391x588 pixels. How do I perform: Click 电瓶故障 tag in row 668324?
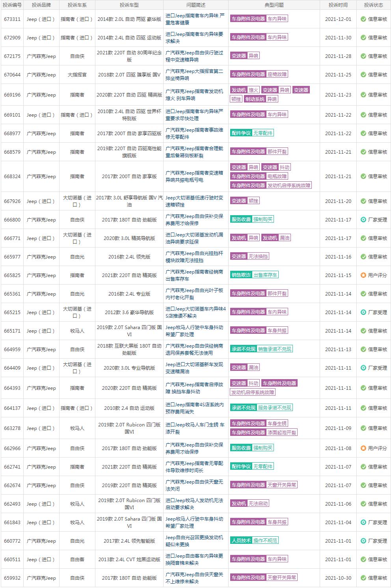tap(277, 176)
